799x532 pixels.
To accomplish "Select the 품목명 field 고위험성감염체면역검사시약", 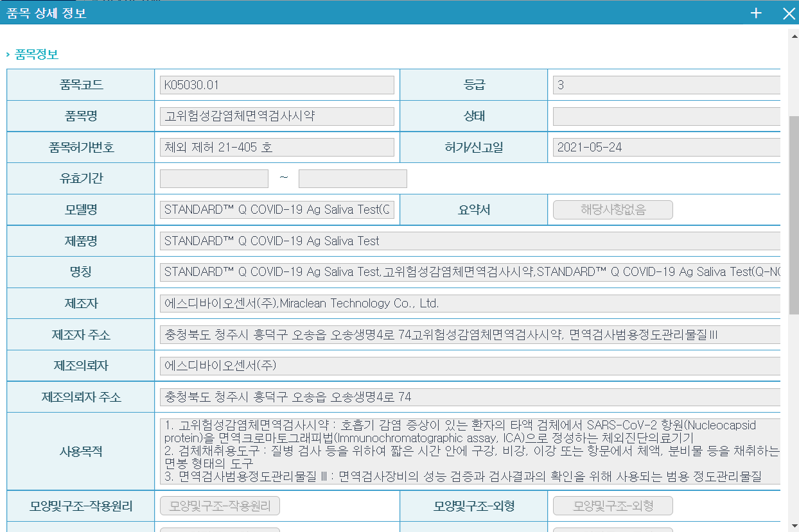I will coord(277,116).
